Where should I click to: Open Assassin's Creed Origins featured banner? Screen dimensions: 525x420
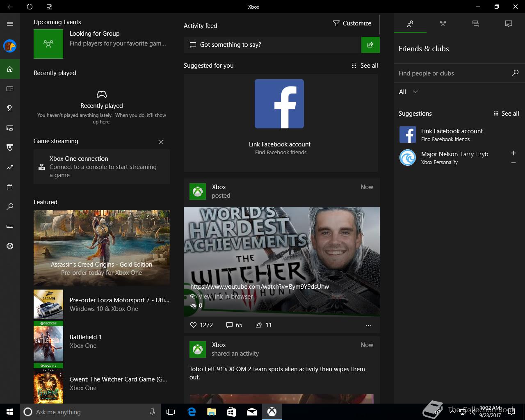[x=102, y=248]
